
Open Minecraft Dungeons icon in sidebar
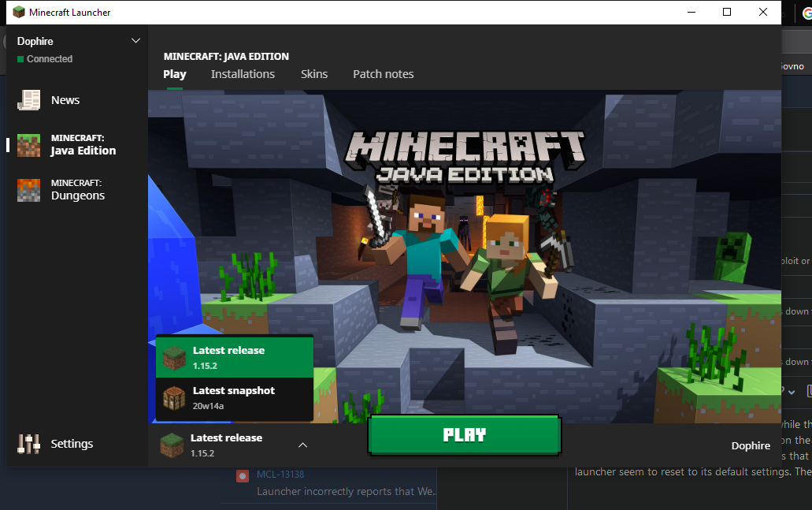[29, 190]
